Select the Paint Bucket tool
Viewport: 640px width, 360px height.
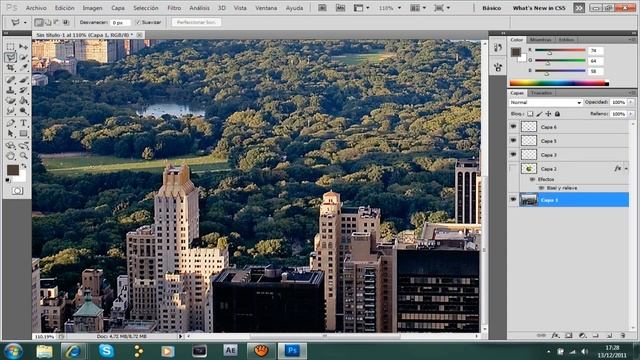tap(23, 100)
